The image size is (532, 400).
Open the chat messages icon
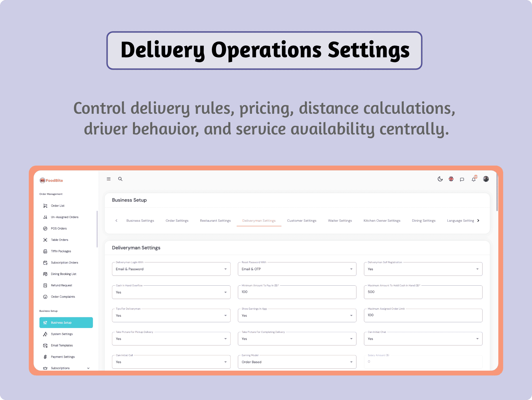pos(462,179)
